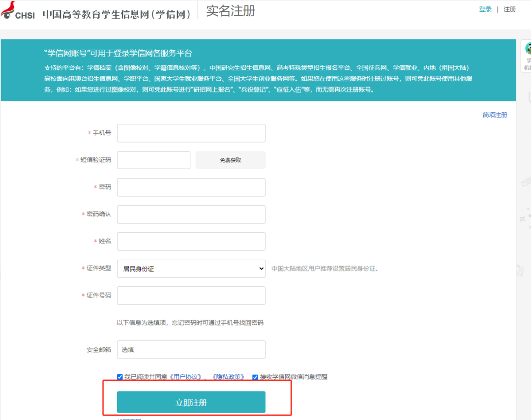Open the 登录 link in header
531x420 pixels.
point(485,9)
